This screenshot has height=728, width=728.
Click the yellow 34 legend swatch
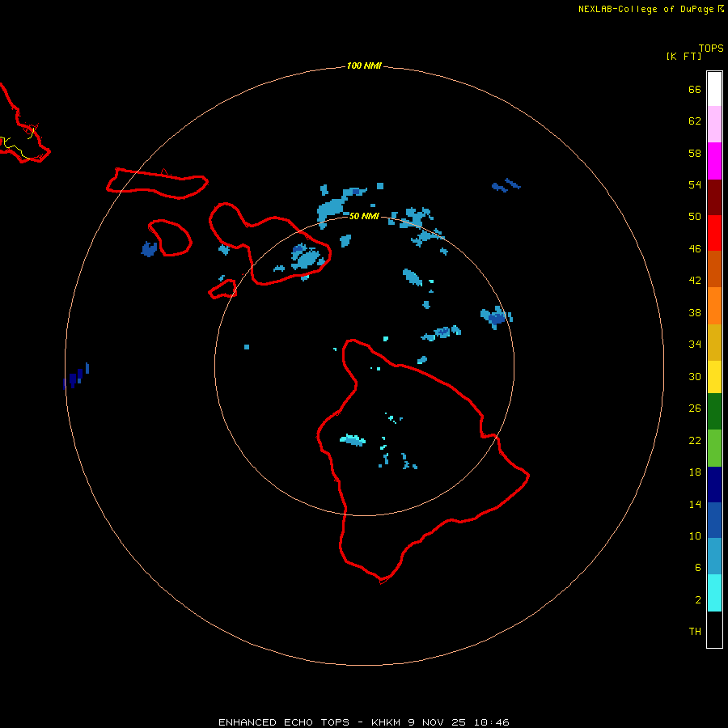point(714,377)
